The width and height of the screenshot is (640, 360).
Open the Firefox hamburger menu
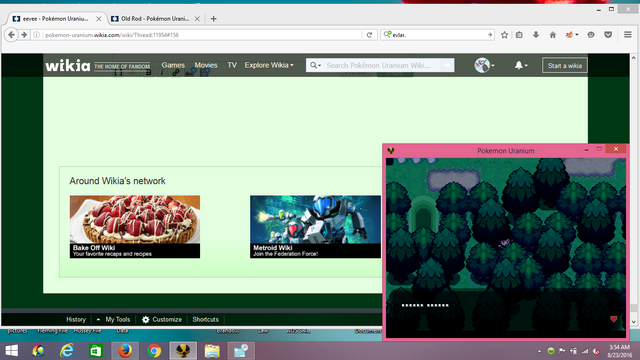pos(628,35)
